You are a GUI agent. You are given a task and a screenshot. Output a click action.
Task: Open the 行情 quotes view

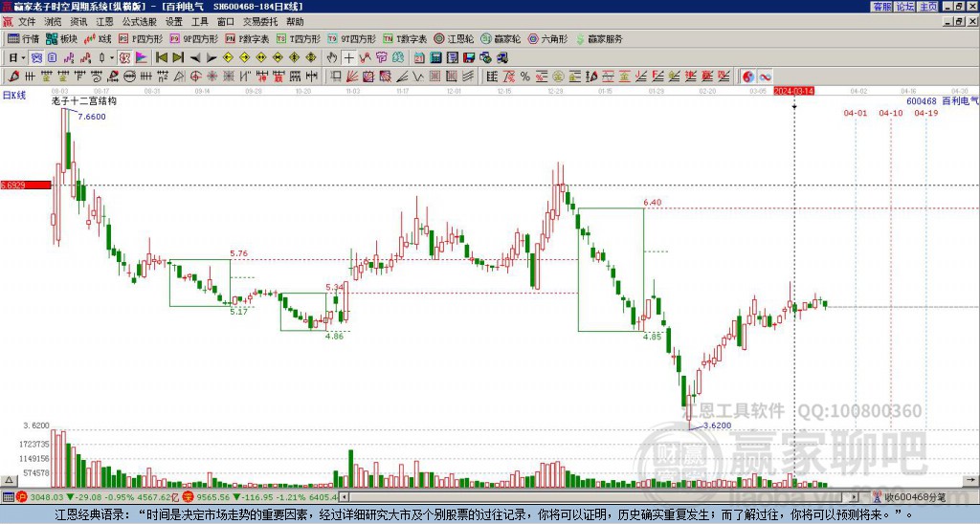coord(23,38)
